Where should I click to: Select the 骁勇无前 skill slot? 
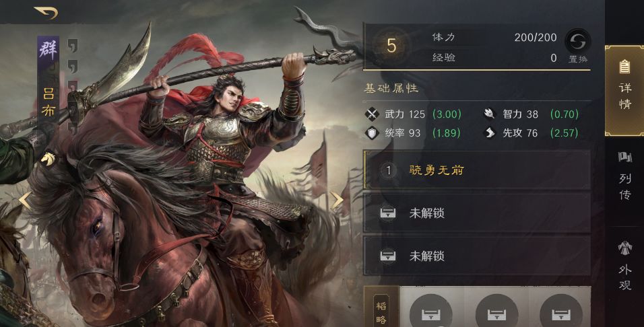point(477,170)
